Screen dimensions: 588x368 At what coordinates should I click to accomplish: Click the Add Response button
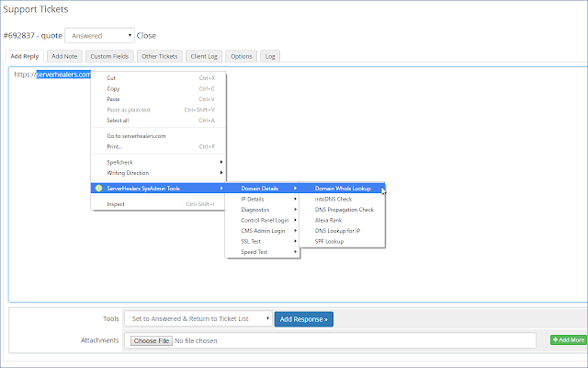(304, 319)
